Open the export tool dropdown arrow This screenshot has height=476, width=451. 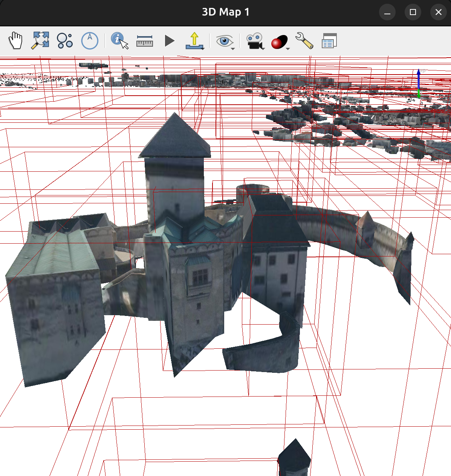coord(202,48)
